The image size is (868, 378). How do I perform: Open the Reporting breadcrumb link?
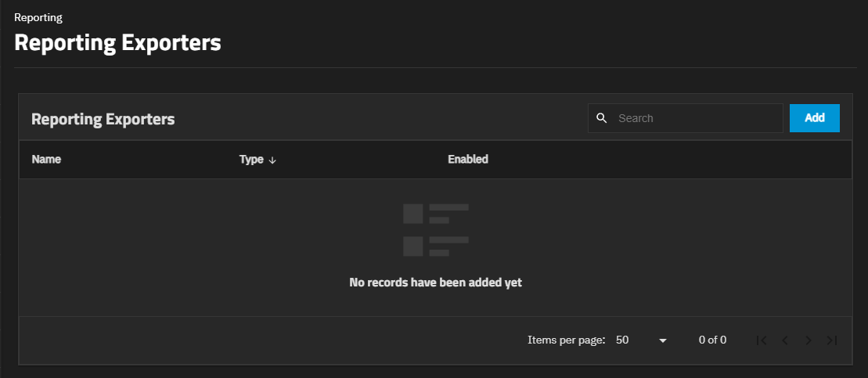38,16
